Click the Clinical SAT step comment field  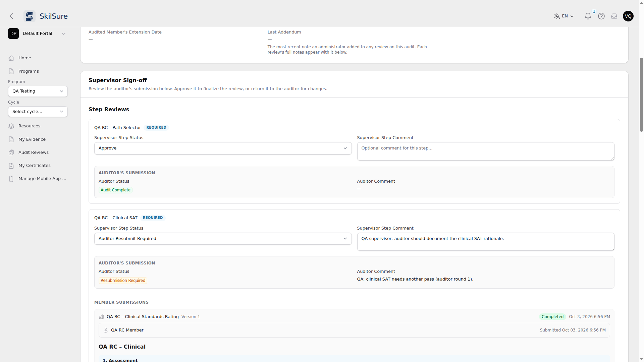click(485, 242)
